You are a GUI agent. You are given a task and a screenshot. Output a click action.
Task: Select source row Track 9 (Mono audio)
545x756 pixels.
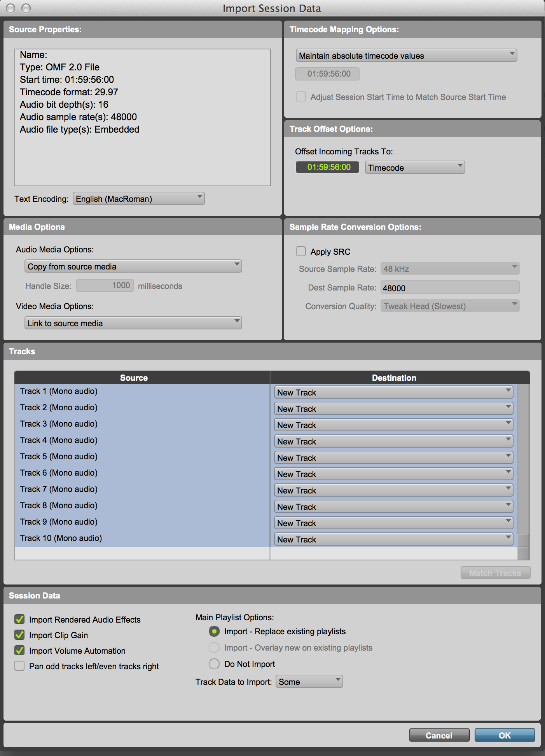pyautogui.click(x=142, y=522)
